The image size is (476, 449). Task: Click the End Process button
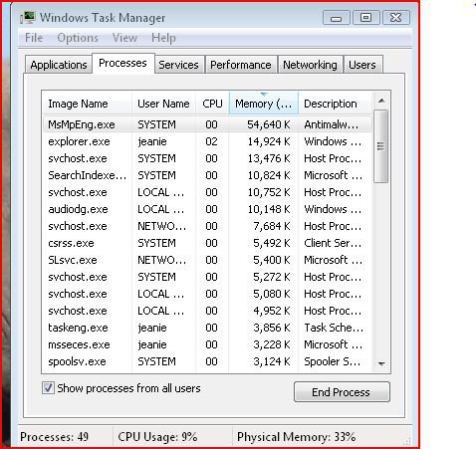point(342,392)
